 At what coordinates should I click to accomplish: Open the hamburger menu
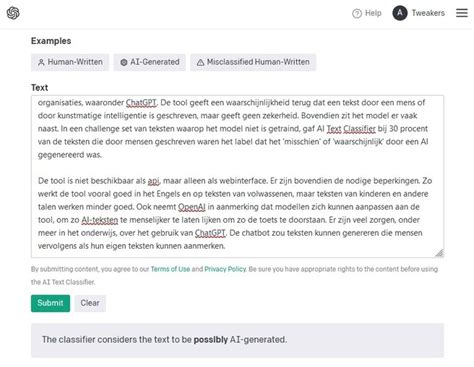coord(462,13)
